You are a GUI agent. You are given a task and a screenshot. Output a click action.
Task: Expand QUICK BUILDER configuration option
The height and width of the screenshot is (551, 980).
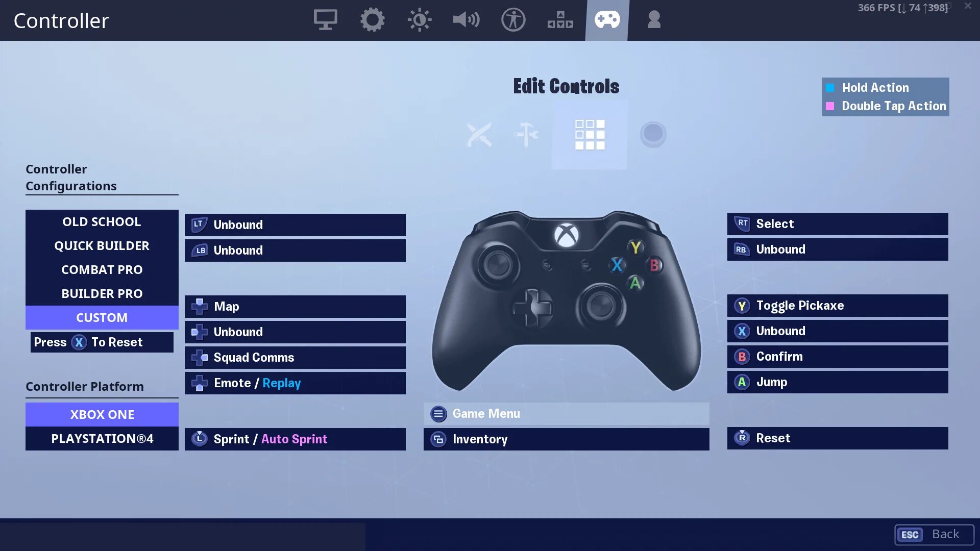102,245
